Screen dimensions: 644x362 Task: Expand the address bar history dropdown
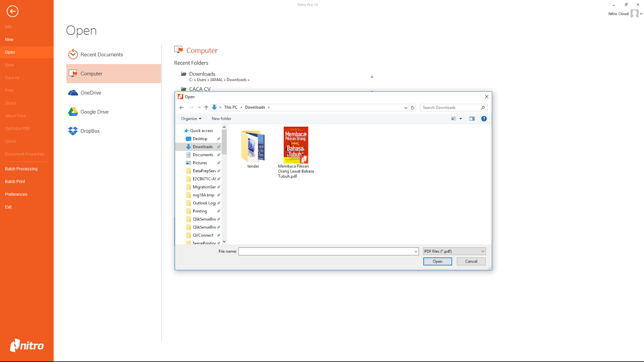point(406,108)
